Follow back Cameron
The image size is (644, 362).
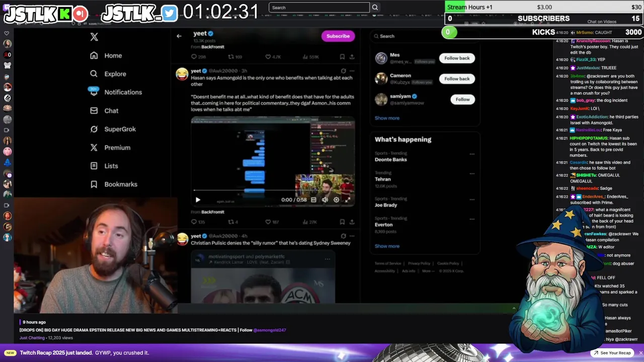point(457,79)
